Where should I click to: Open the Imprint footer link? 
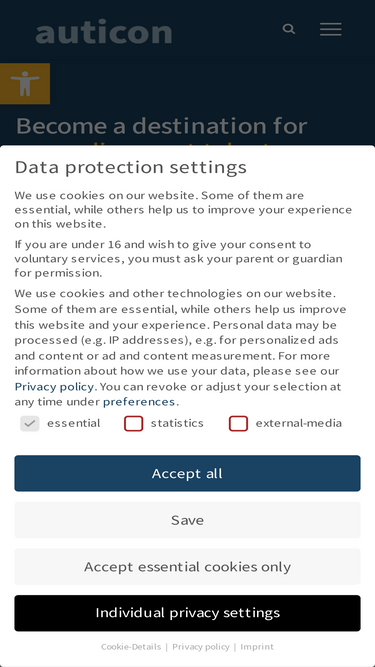pos(257,647)
